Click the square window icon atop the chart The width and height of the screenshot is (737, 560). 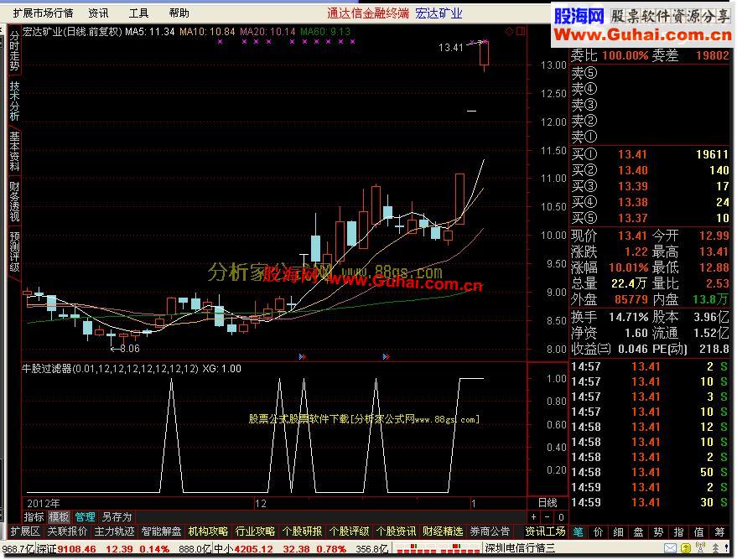tap(521, 32)
